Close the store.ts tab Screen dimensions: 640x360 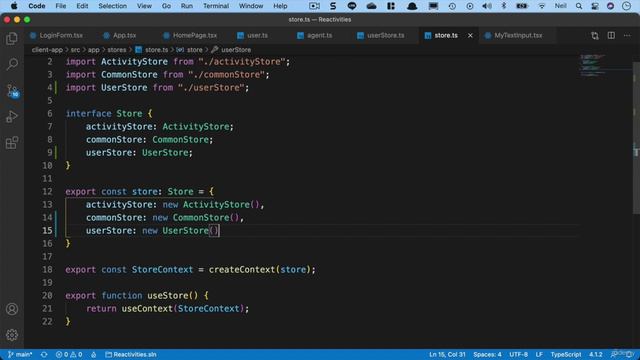(470, 36)
